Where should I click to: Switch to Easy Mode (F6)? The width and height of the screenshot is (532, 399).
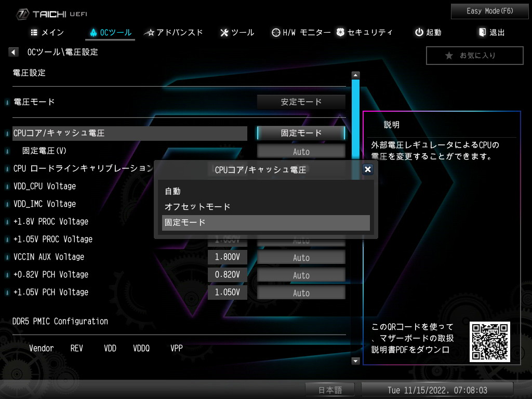489,11
